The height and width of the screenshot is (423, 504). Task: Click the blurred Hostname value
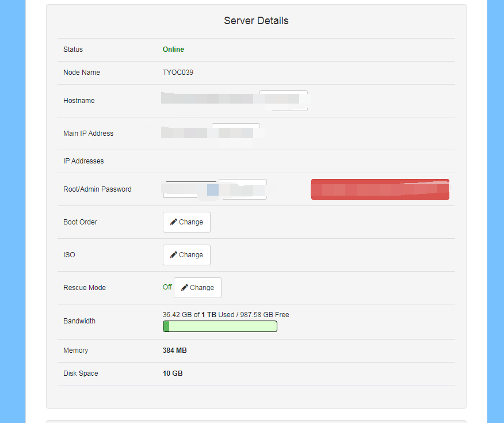207,100
